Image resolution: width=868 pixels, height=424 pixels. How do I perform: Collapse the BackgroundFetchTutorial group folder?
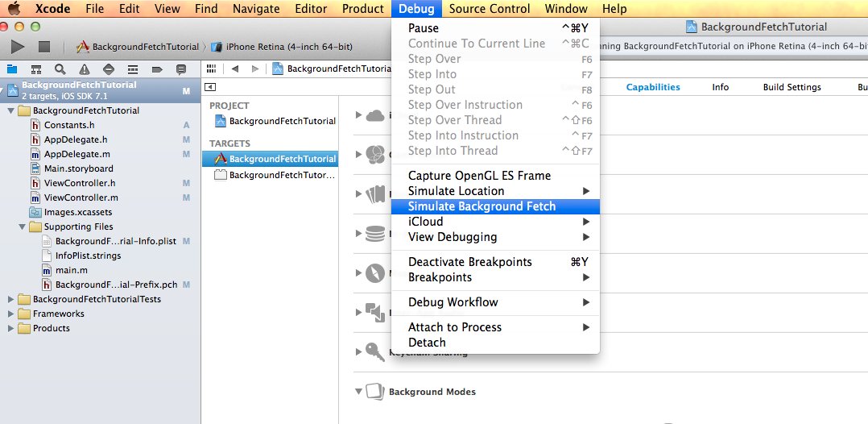tap(11, 111)
